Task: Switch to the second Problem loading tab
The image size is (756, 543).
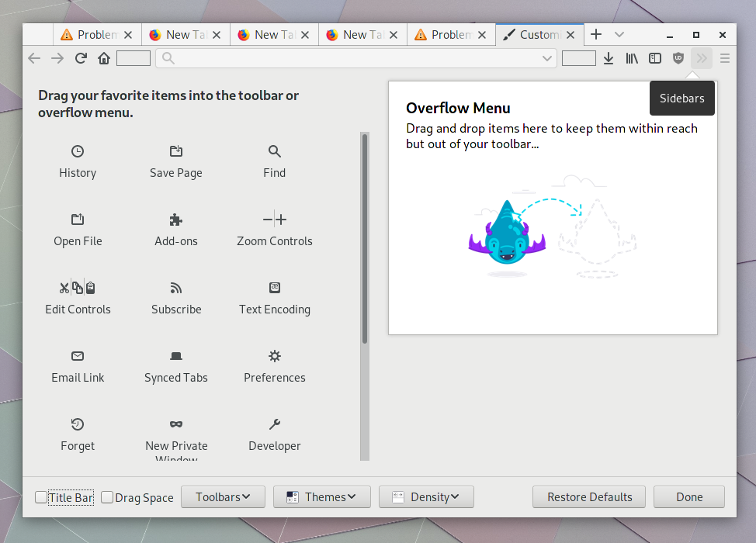Action: coord(451,35)
